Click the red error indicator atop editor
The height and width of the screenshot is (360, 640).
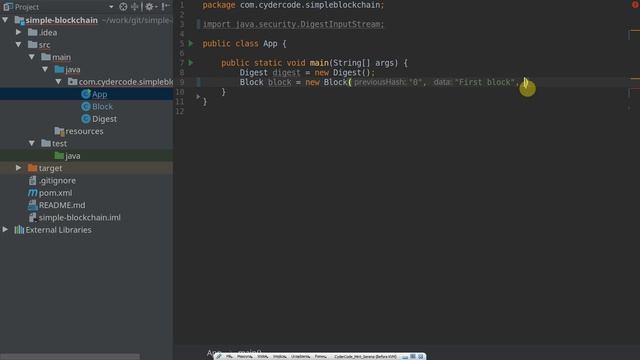coord(635,4)
